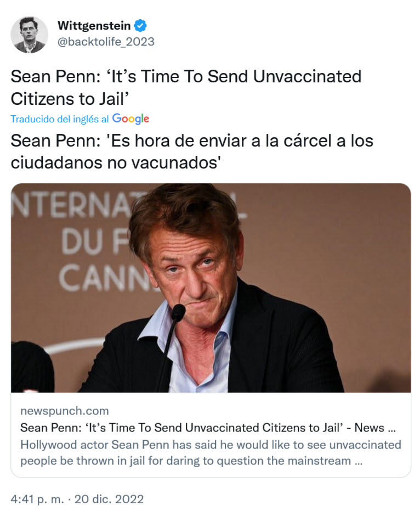Click the link card description text
The height and width of the screenshot is (517, 420).
coord(211,452)
